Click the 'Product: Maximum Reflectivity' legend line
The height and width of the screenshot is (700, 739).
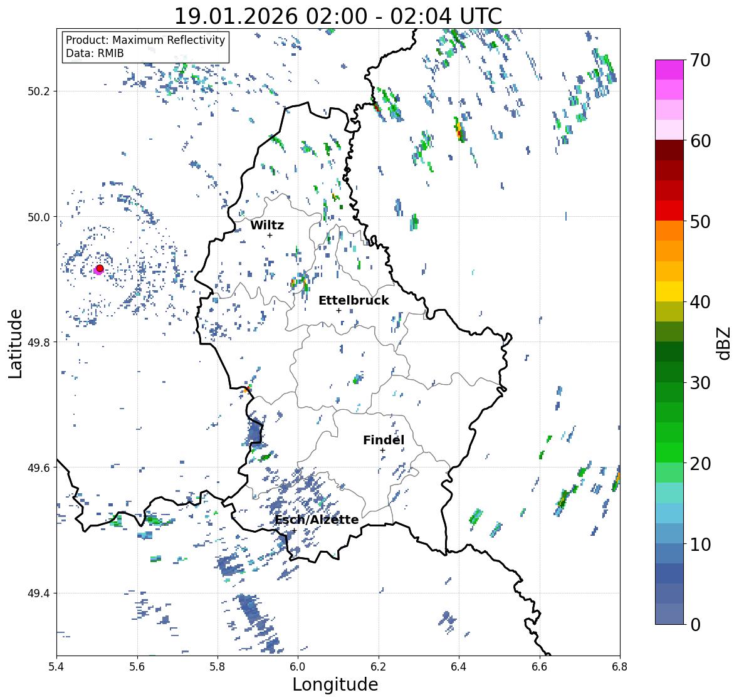[145, 40]
